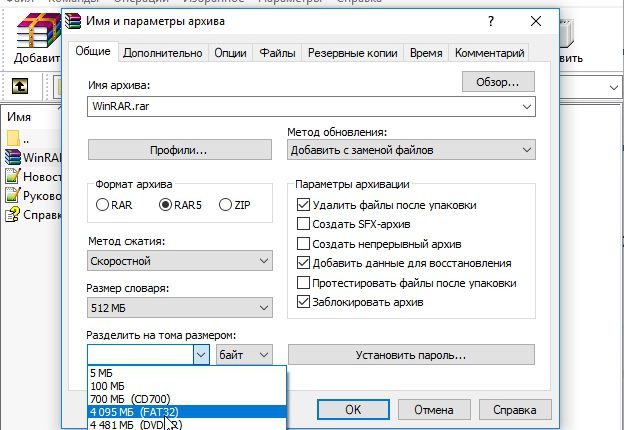The width and height of the screenshot is (624, 430).
Task: Enable Создать непрерывный архив checkbox
Action: pos(303,243)
